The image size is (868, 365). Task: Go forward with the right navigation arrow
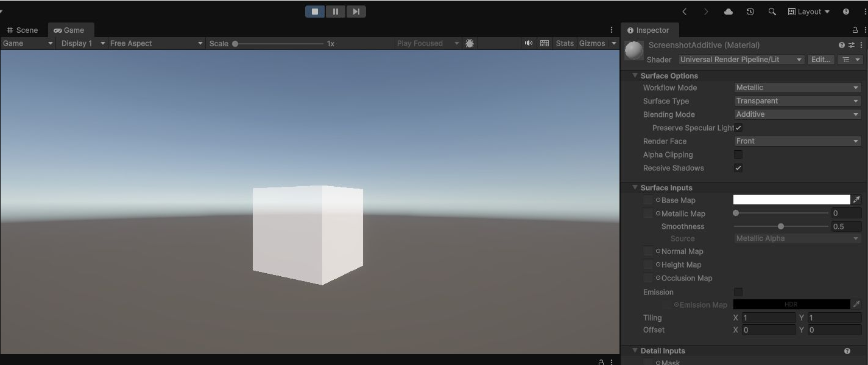pyautogui.click(x=706, y=12)
